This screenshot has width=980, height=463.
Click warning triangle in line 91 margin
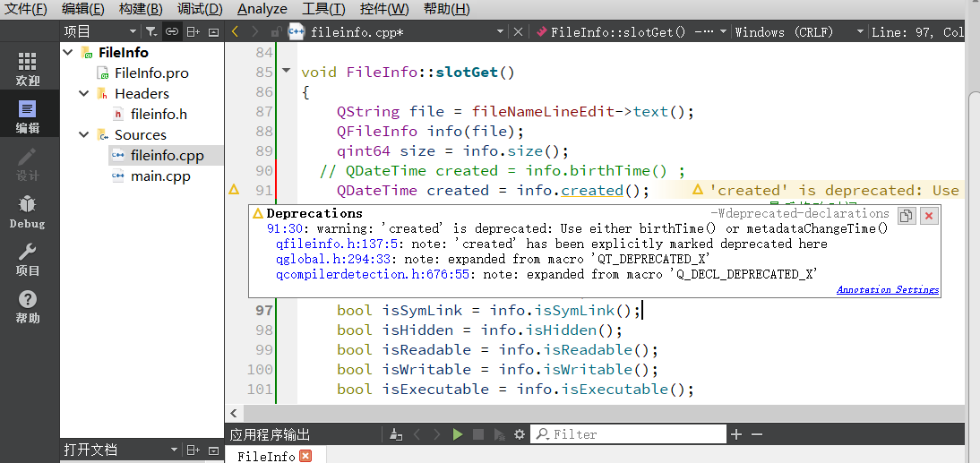click(x=235, y=189)
